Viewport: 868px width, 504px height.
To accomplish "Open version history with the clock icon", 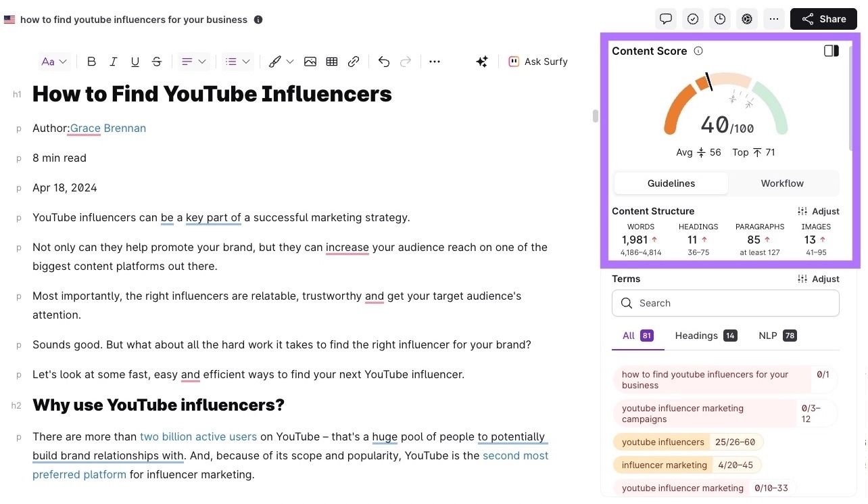I will [x=720, y=19].
